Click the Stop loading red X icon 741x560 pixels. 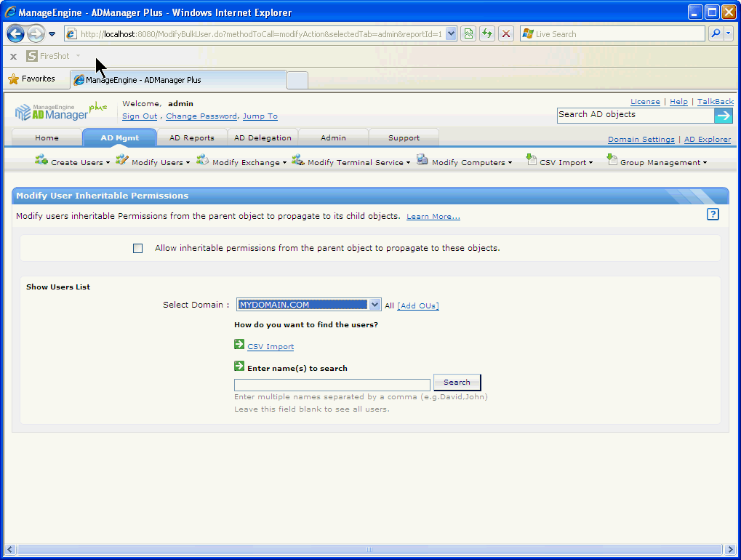click(506, 33)
